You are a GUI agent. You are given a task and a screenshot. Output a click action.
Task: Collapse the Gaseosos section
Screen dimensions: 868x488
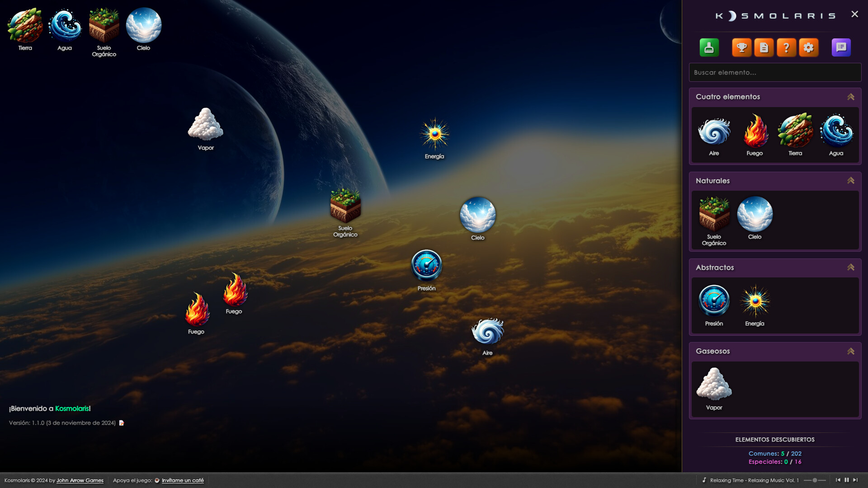[x=850, y=351]
